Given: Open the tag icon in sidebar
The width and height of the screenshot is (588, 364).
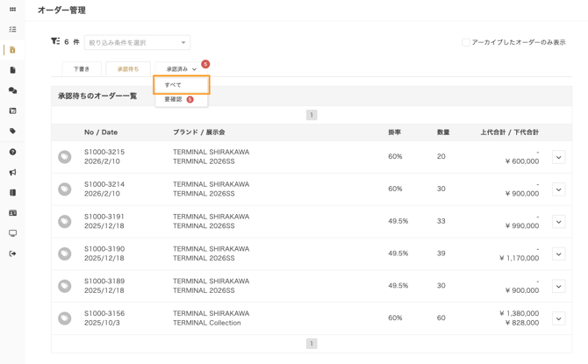Looking at the screenshot, I should click(x=12, y=132).
